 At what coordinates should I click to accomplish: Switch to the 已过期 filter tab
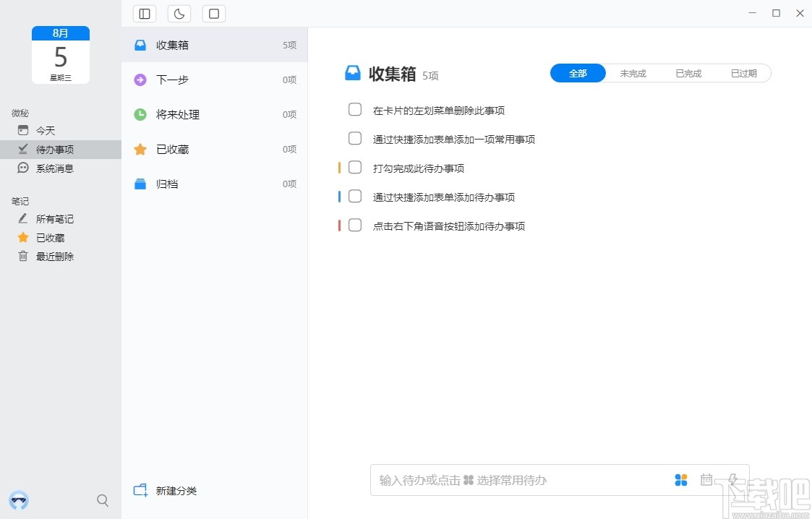743,74
